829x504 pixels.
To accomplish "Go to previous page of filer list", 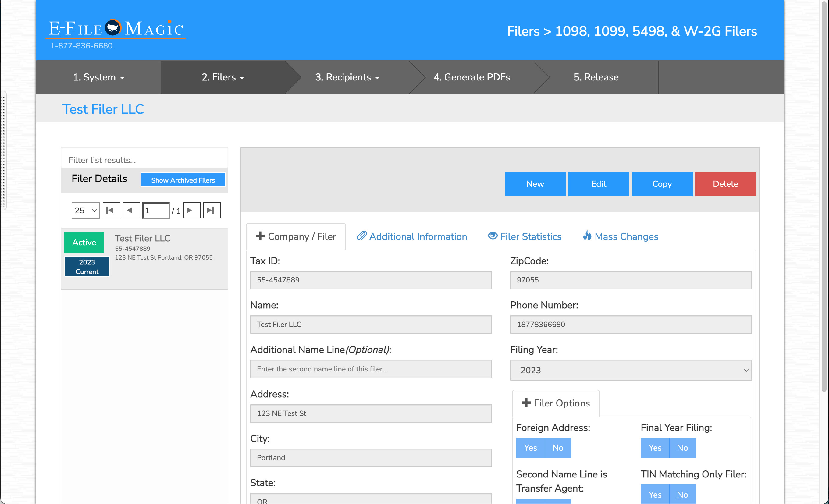I will (x=131, y=210).
